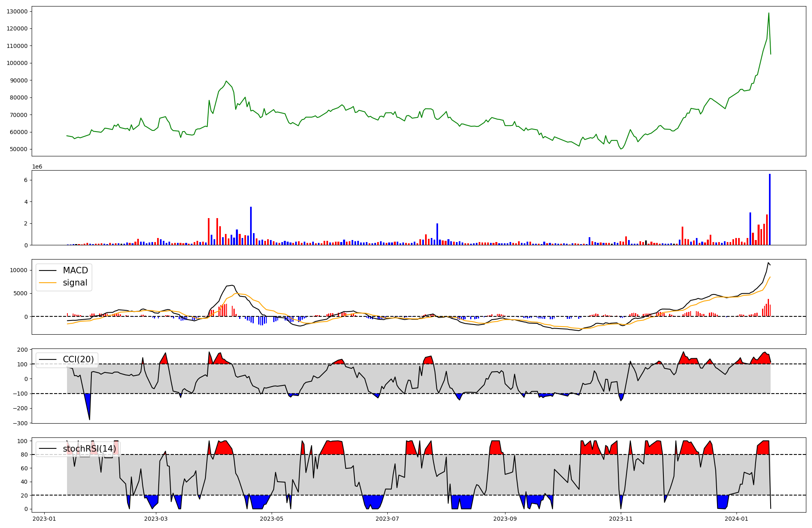Click the 130000 price axis label
812x528 pixels.
pyautogui.click(x=17, y=11)
